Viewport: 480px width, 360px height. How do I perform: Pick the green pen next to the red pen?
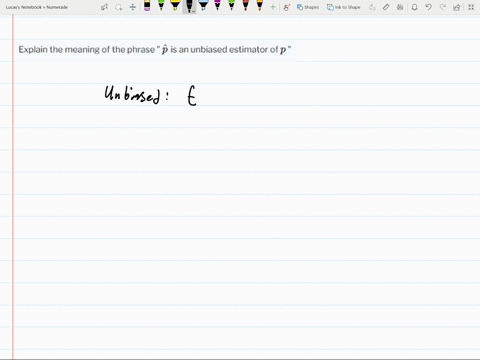231,6
